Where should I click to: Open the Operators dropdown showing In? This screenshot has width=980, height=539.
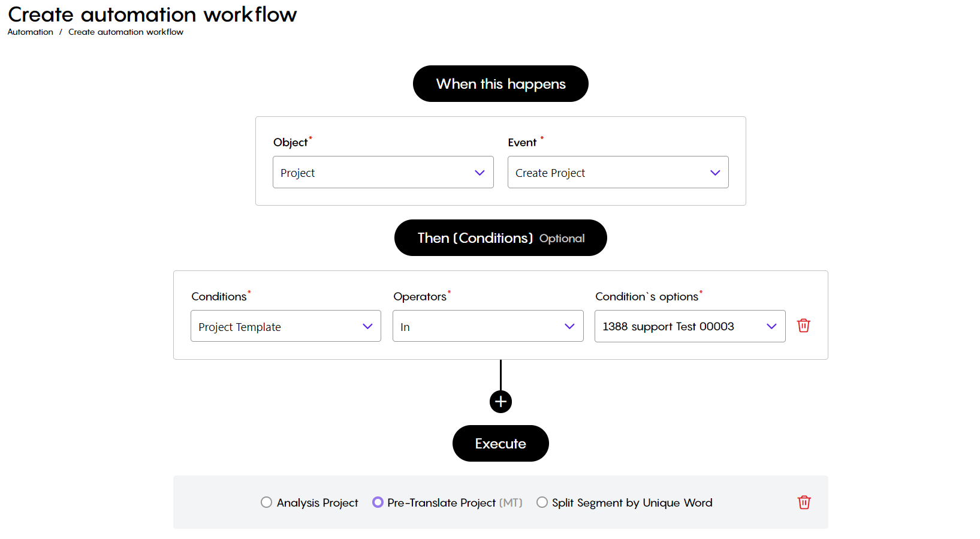click(488, 326)
